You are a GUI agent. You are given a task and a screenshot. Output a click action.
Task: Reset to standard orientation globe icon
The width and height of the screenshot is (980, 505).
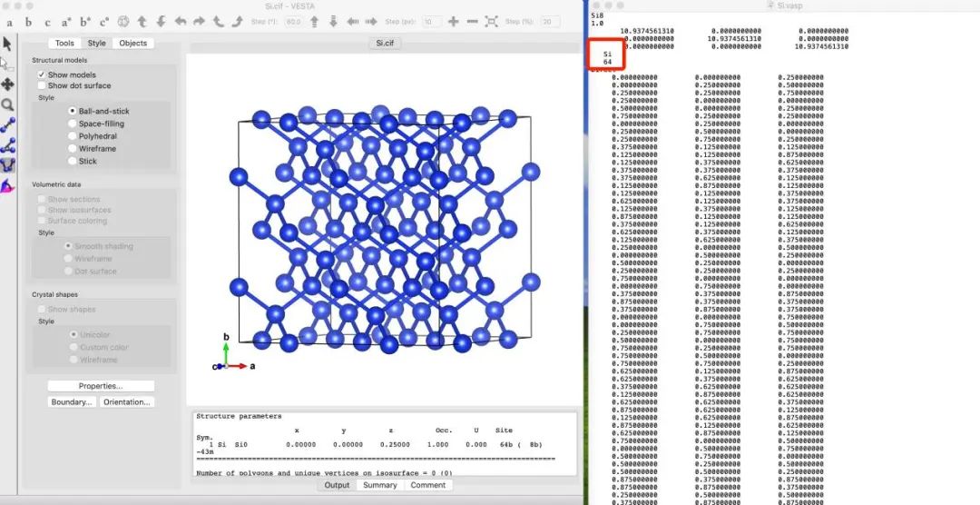point(123,21)
